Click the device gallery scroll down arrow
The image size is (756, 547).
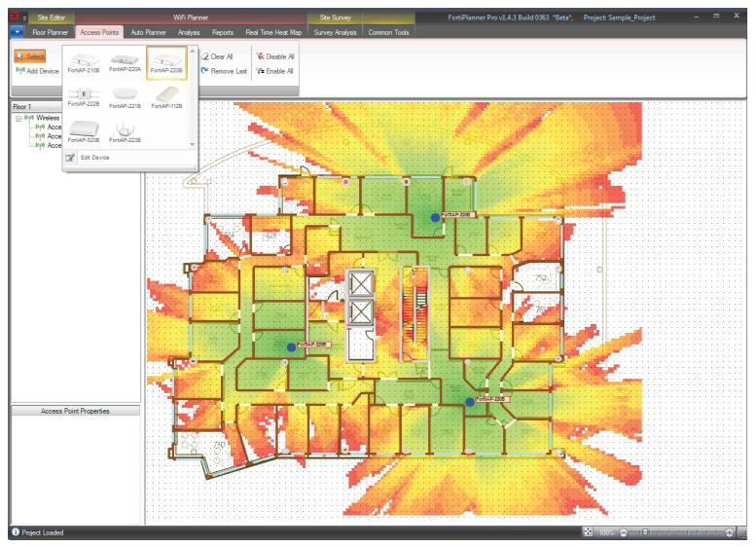click(x=193, y=144)
